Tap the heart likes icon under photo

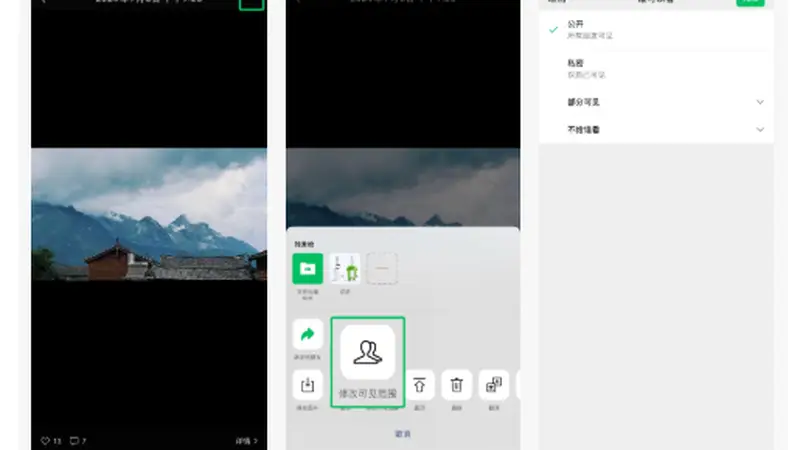(x=45, y=441)
